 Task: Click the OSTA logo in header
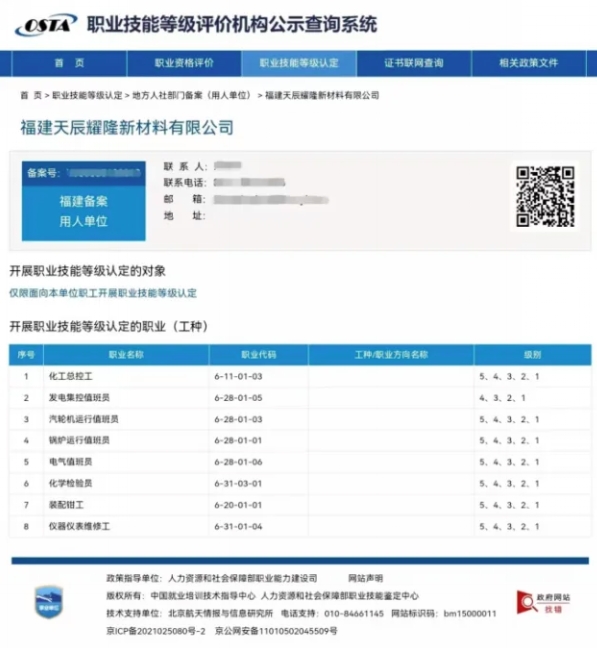46,25
